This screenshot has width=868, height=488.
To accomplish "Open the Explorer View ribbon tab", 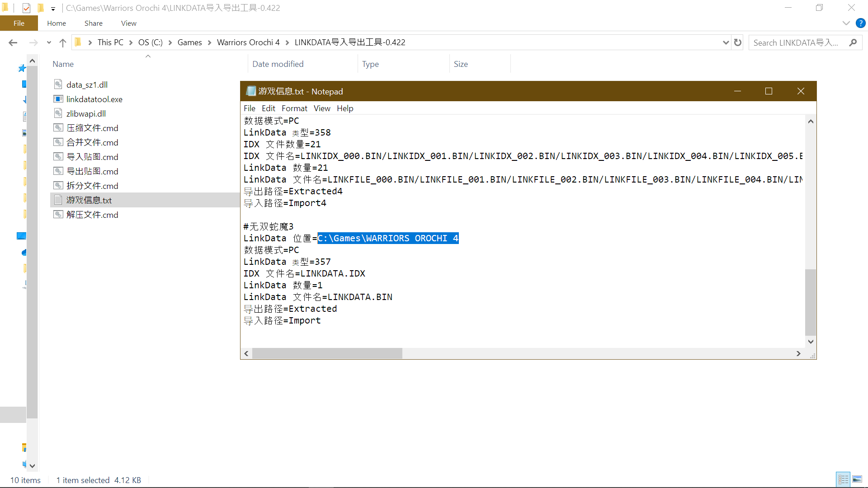I will (128, 23).
